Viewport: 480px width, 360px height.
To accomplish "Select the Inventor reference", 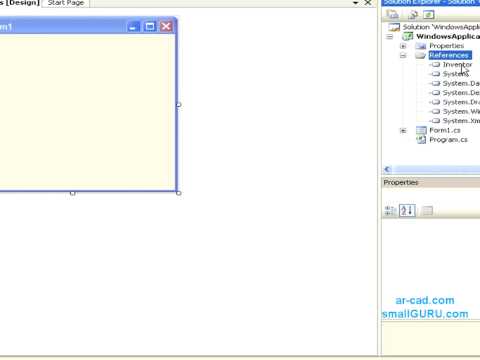I will (457, 64).
